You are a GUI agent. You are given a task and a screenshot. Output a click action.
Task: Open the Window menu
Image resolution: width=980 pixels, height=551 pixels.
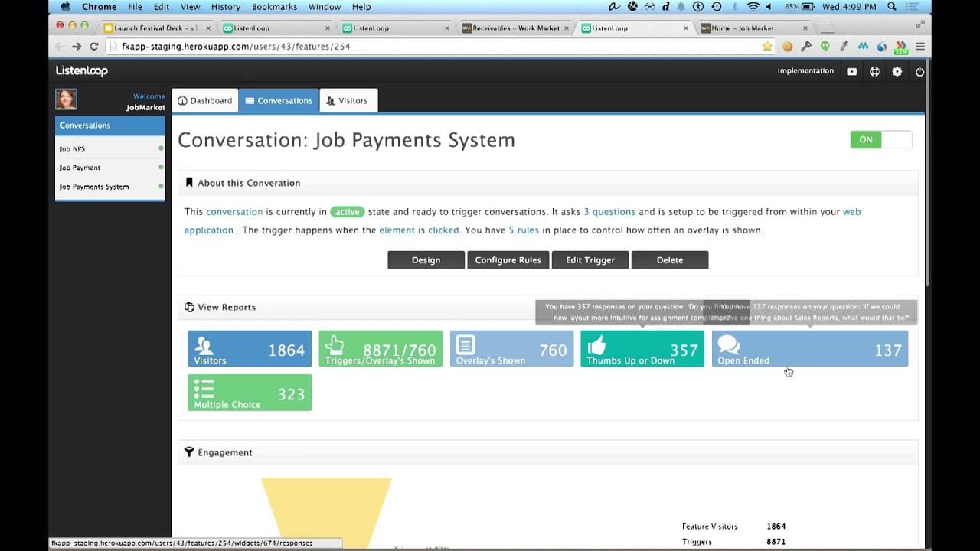[325, 6]
